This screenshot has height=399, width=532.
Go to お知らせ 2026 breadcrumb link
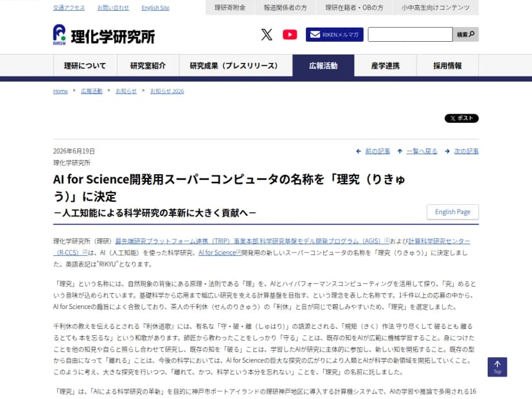[x=167, y=91]
